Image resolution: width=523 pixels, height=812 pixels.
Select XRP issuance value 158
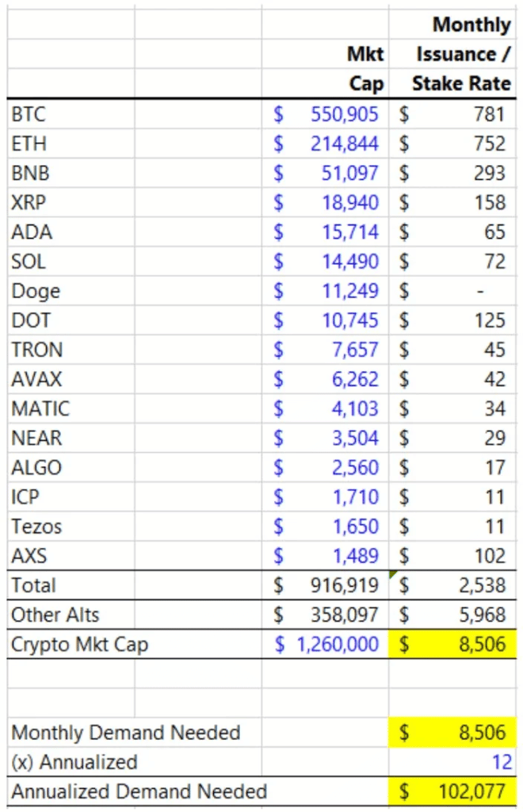[x=490, y=203]
